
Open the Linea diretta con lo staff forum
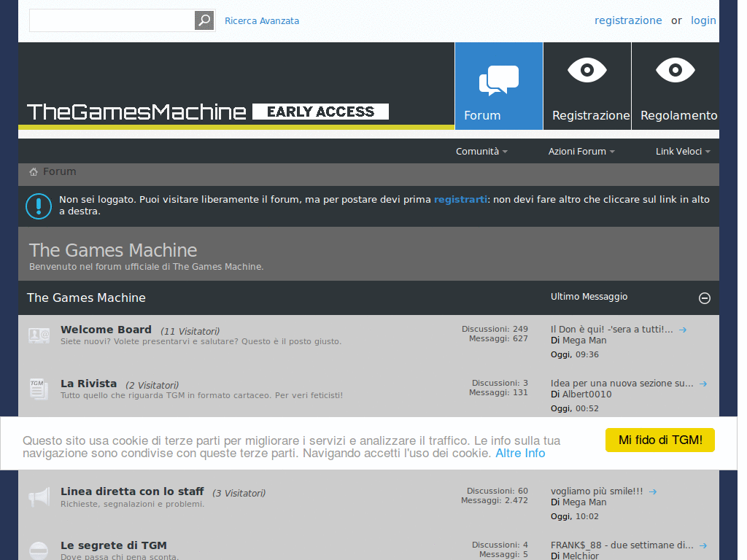[x=132, y=491]
